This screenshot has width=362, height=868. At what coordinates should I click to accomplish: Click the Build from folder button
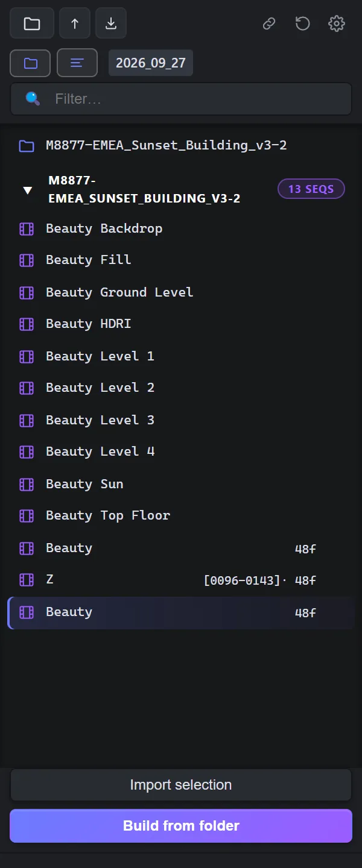pyautogui.click(x=181, y=826)
